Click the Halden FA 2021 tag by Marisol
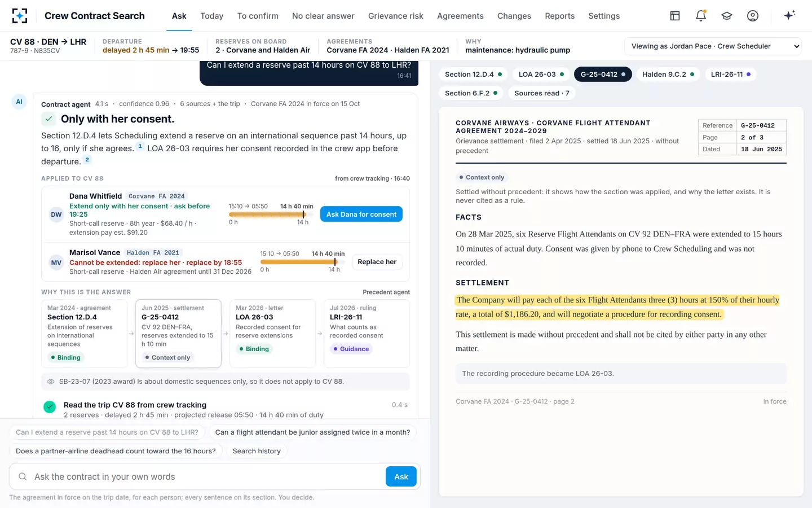This screenshot has height=508, width=812. (x=153, y=253)
